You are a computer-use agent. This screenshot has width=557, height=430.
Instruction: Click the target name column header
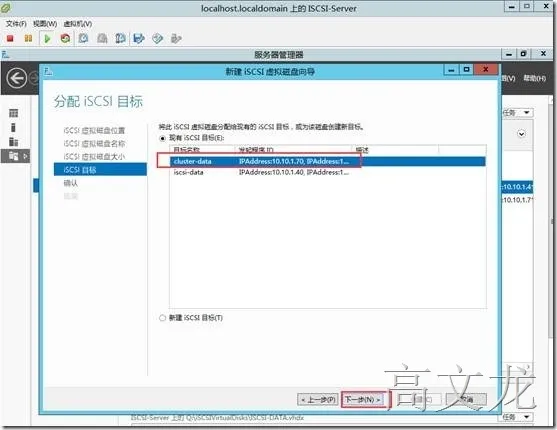pyautogui.click(x=202, y=150)
